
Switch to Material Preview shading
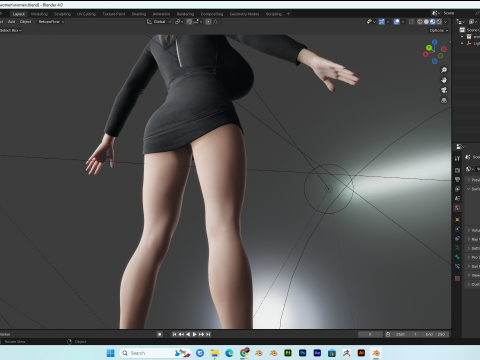[x=433, y=22]
